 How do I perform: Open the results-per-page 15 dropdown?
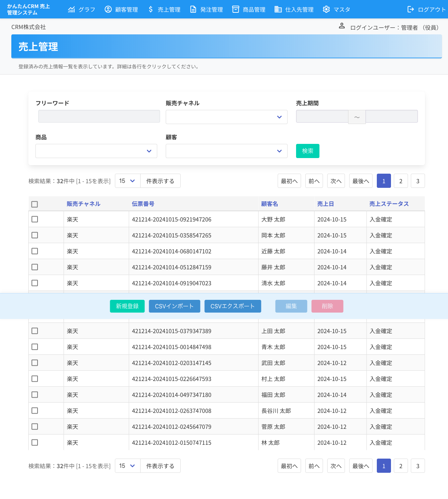(127, 181)
